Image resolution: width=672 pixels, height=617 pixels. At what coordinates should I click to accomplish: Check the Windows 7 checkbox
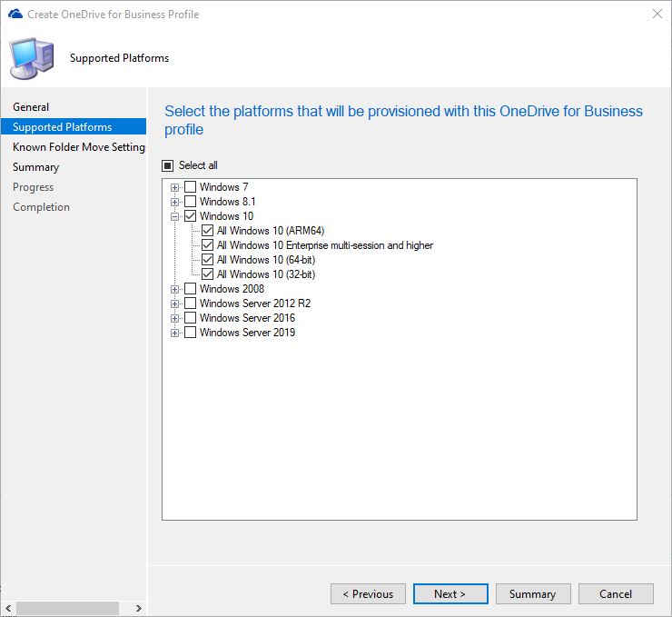coord(191,187)
